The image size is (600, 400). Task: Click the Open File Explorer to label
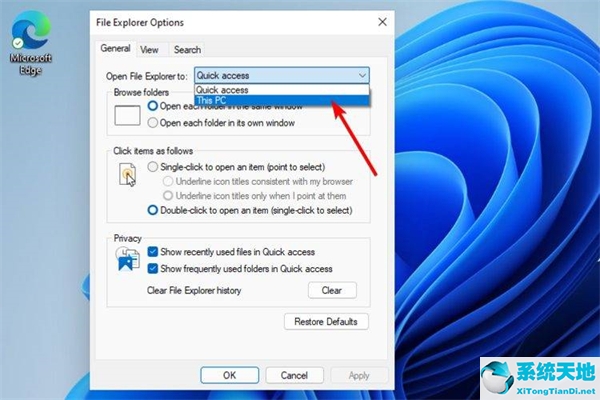pos(147,76)
